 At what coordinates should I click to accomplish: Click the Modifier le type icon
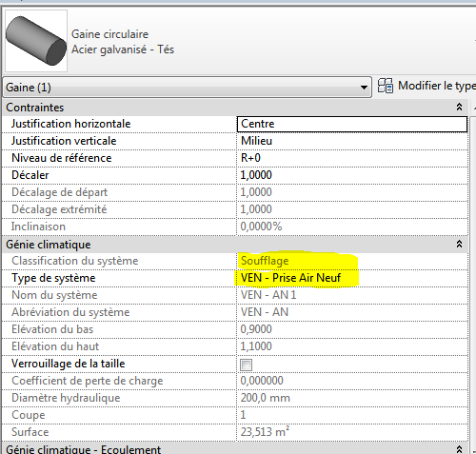click(386, 86)
